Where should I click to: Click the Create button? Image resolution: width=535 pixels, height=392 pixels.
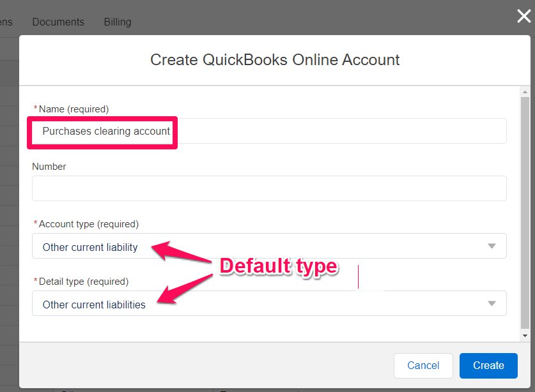(488, 365)
